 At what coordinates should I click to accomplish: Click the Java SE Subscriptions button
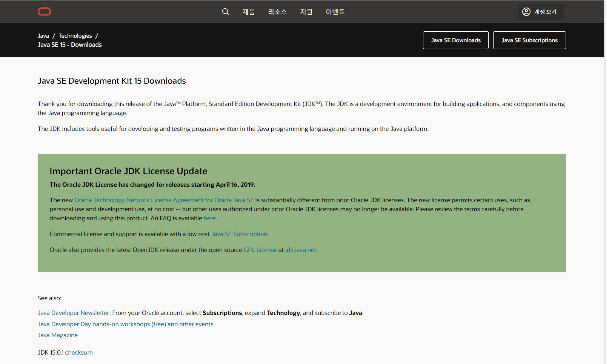click(529, 40)
